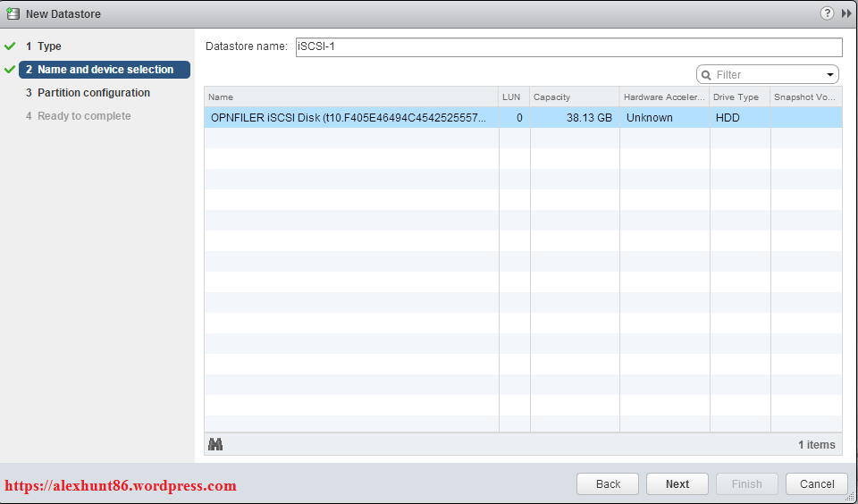Viewport: 858px width, 504px height.
Task: Click the binoculars find icon below table
Action: [x=215, y=444]
